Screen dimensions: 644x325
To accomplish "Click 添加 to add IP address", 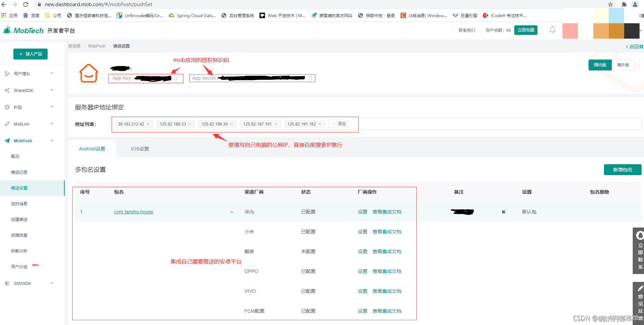I will (x=339, y=124).
